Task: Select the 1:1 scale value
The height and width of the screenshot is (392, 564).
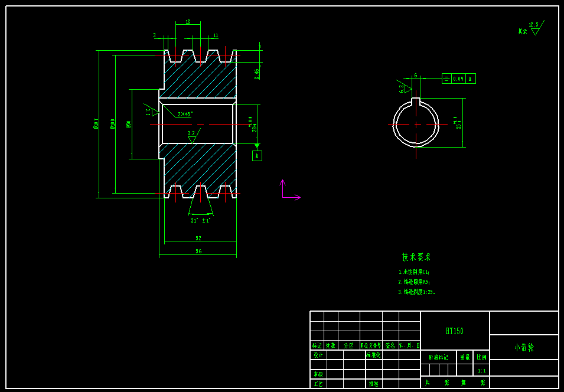Action: 482,371
